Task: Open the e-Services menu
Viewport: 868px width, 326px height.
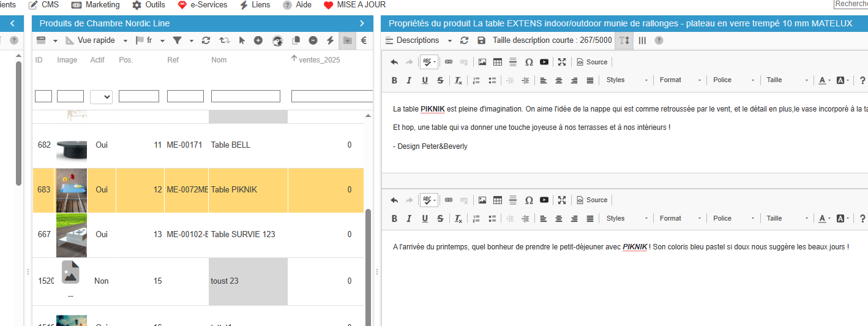Action: (202, 5)
